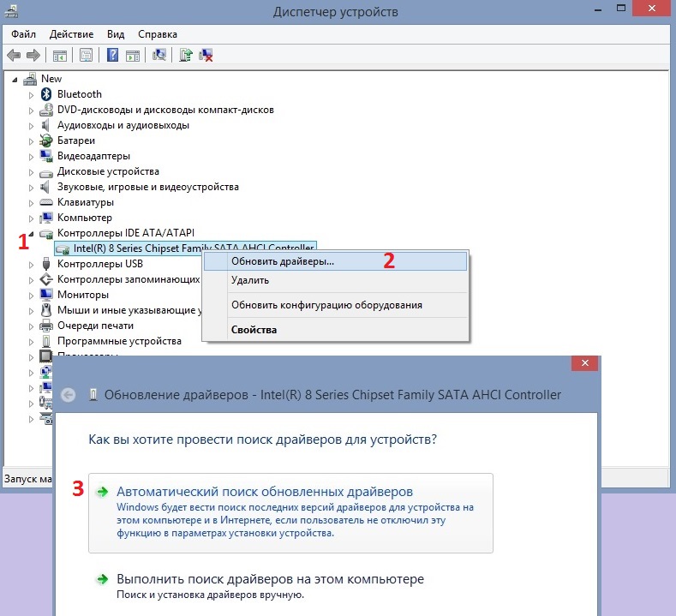Screen dimensions: 676x616
Task: Click the Клавиатуры keyboard icon
Action: pos(46,202)
